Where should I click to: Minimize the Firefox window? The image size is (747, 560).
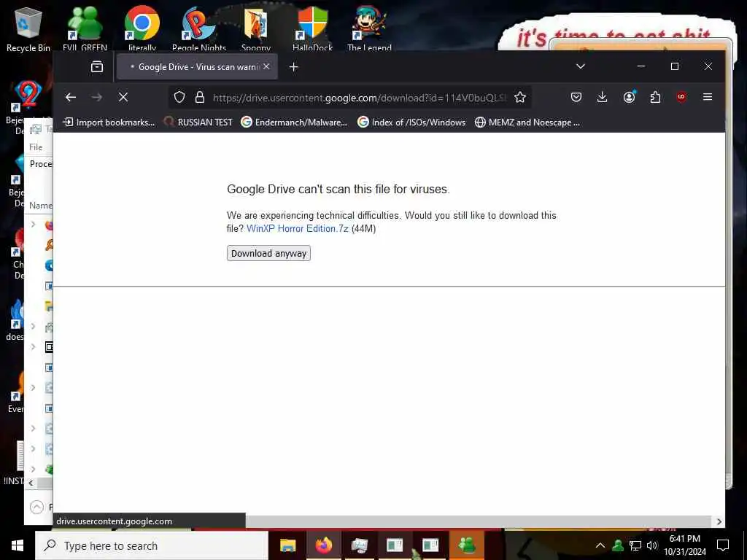[641, 66]
